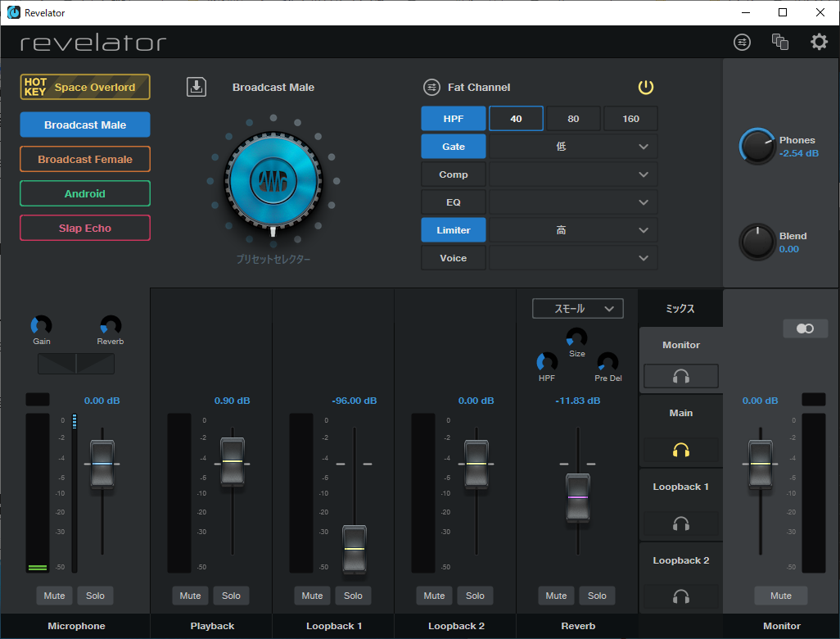Image resolution: width=840 pixels, height=639 pixels.
Task: Click the Monitor output fader handle
Action: pos(761,464)
